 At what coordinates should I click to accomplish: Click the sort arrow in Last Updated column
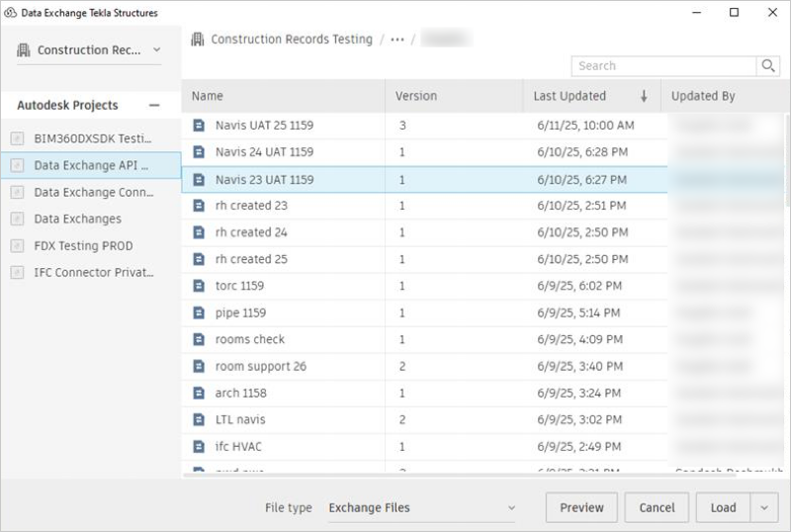644,96
